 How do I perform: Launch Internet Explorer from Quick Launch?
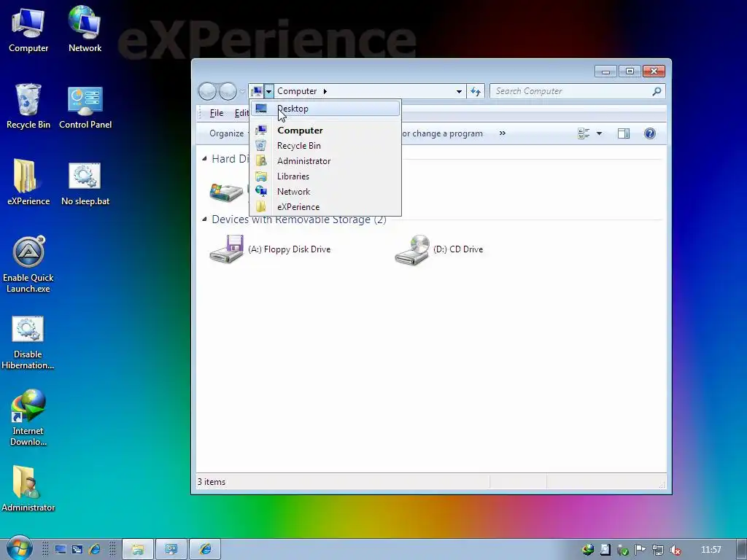click(x=94, y=550)
